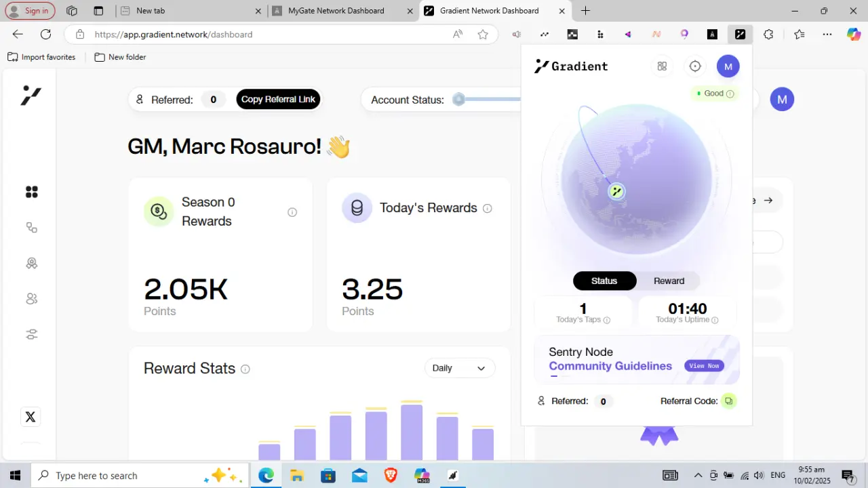
Task: Open the grid icon in Gradient popup
Action: pos(662,66)
